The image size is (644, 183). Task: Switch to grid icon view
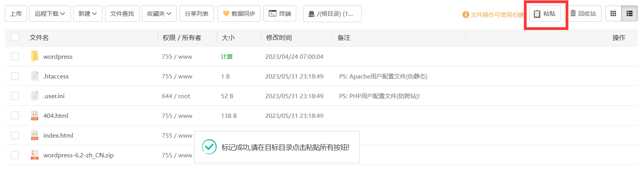tap(613, 14)
